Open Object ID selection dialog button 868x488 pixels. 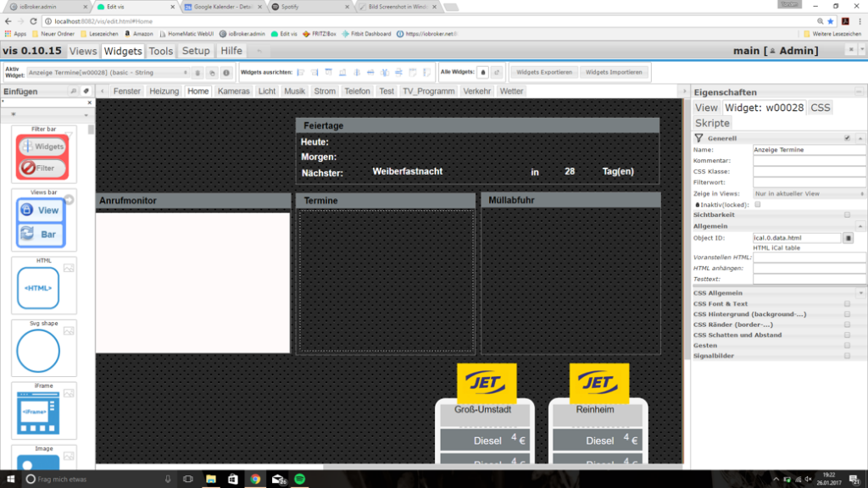(x=848, y=238)
